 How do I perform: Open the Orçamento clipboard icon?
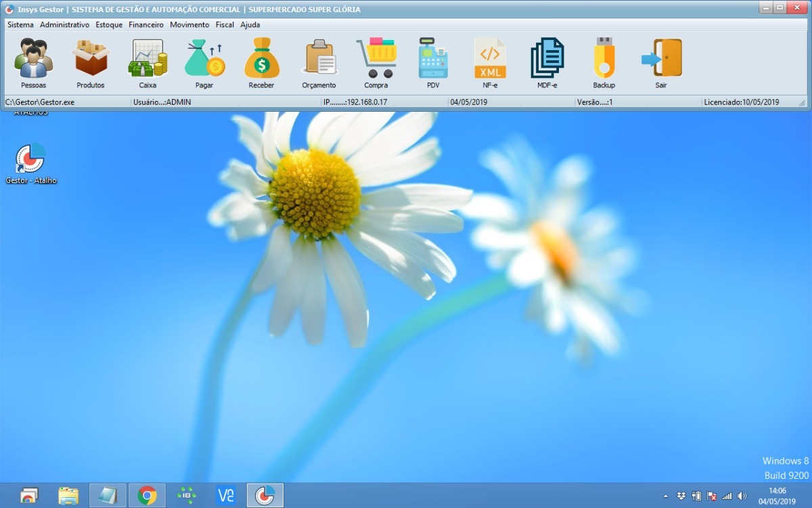tap(319, 58)
